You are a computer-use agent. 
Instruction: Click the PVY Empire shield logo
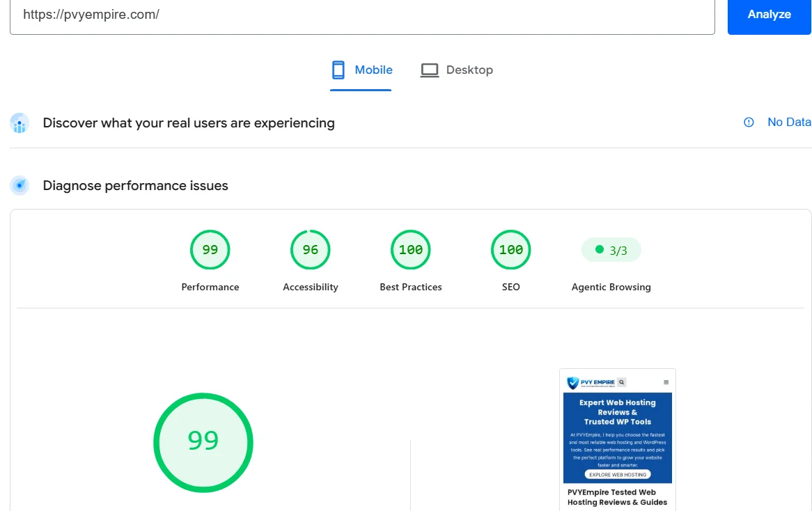(x=572, y=383)
